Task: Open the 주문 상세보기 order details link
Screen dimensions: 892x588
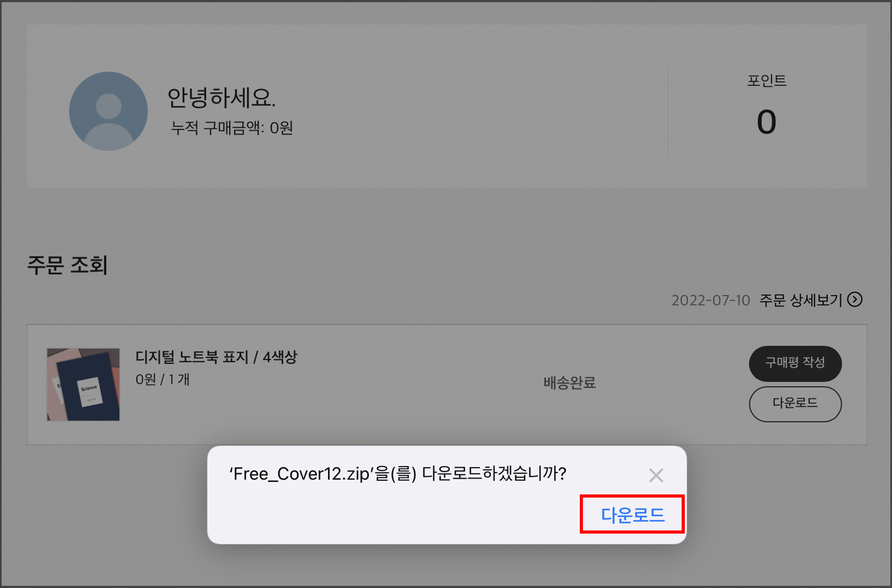Action: tap(801, 300)
